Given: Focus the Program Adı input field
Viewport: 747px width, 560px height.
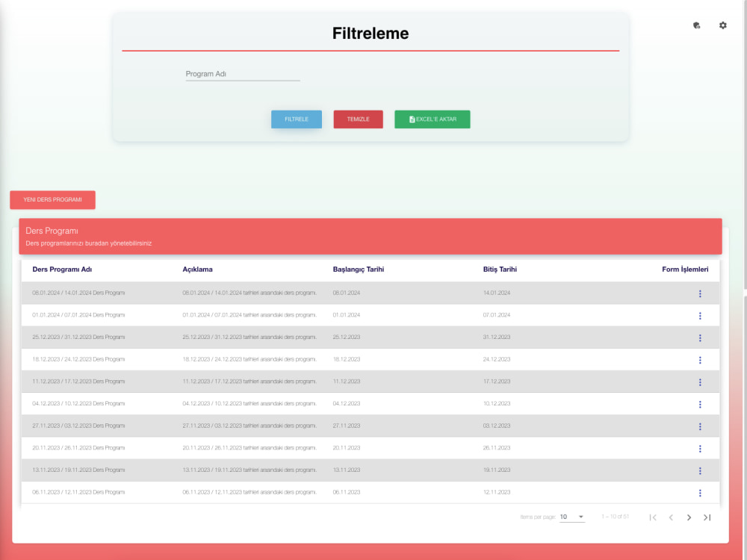Looking at the screenshot, I should pyautogui.click(x=243, y=74).
